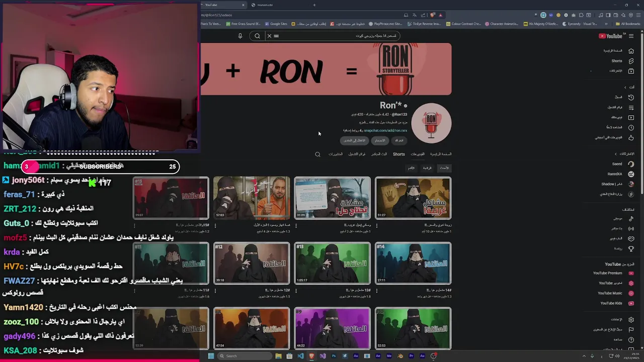Click the YouTube logo
This screenshot has width=644, height=362.
click(611, 36)
